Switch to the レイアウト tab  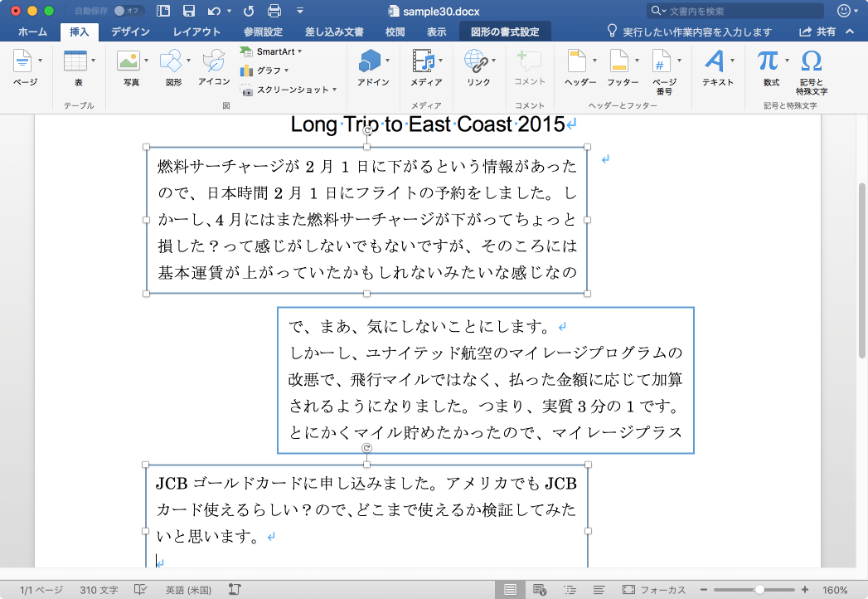tap(196, 32)
